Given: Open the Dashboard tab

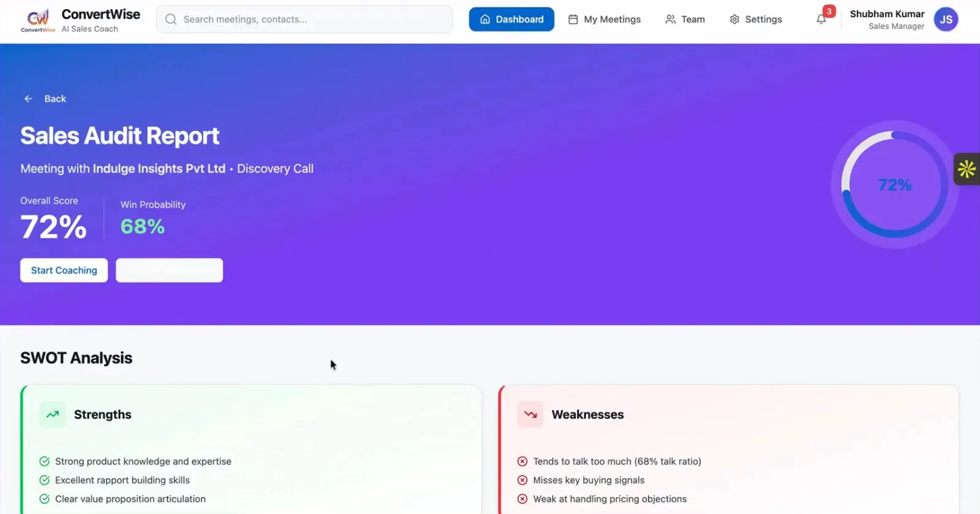Looking at the screenshot, I should [x=511, y=20].
